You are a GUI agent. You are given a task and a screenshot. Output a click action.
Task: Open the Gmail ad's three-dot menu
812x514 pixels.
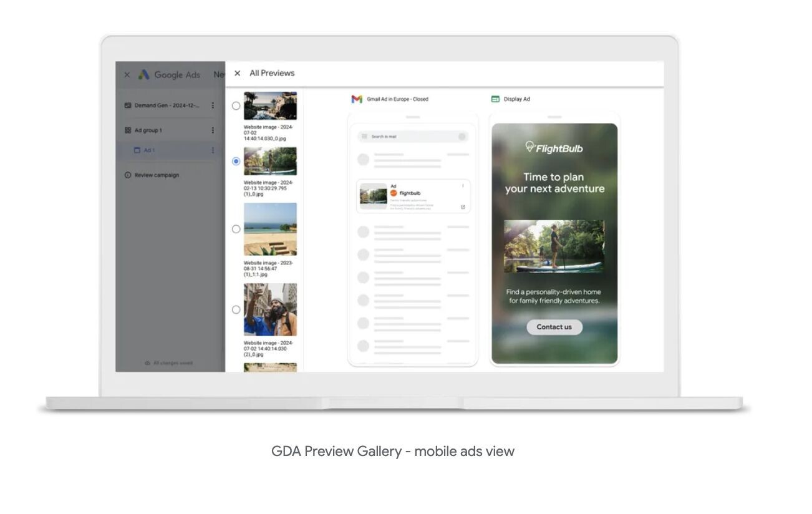(x=463, y=186)
